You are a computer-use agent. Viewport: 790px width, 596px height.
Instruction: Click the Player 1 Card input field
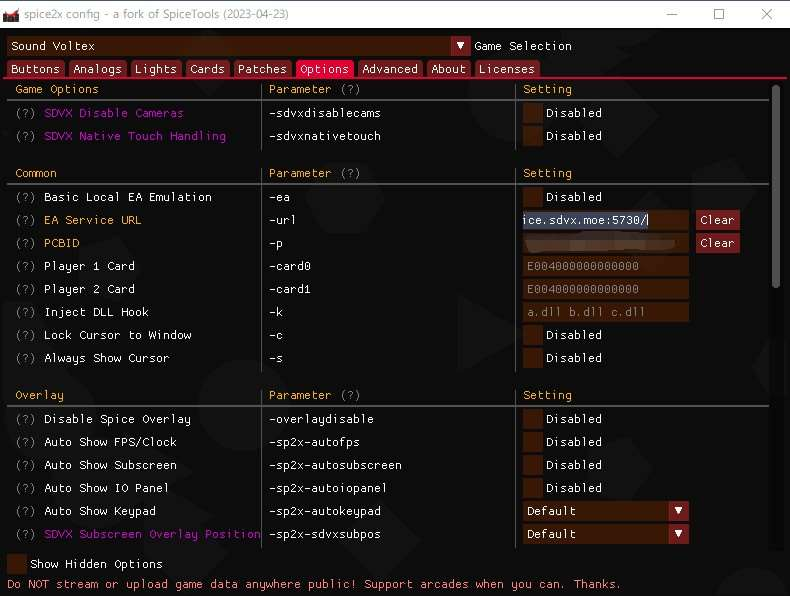click(605, 266)
